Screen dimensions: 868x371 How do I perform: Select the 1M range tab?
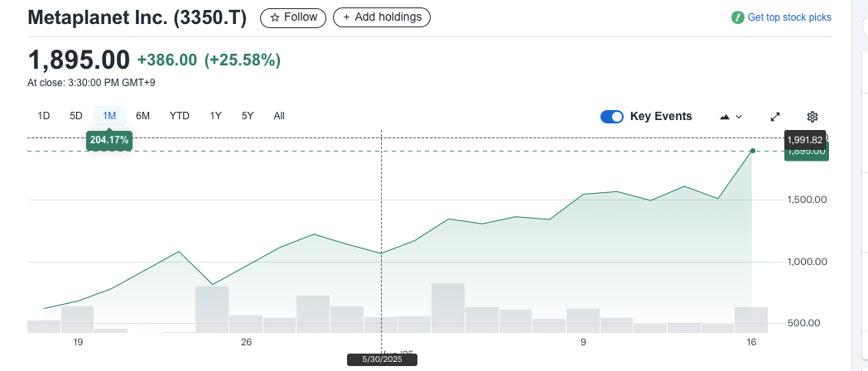coord(109,116)
